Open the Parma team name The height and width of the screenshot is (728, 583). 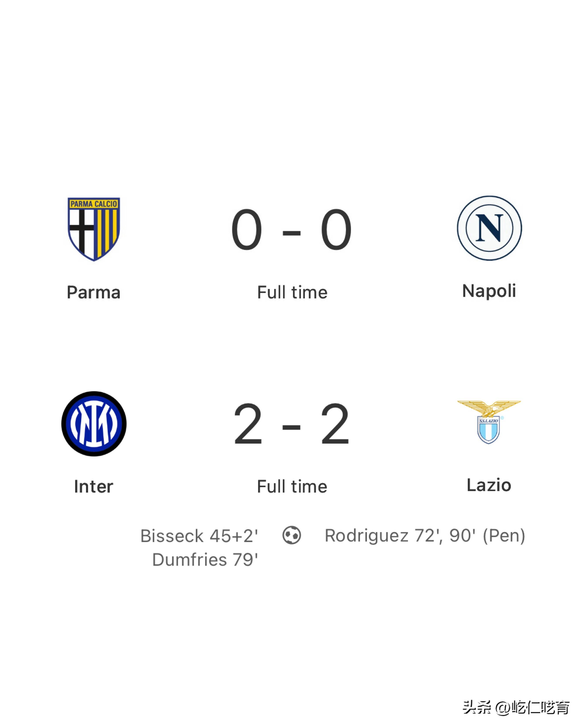click(94, 293)
